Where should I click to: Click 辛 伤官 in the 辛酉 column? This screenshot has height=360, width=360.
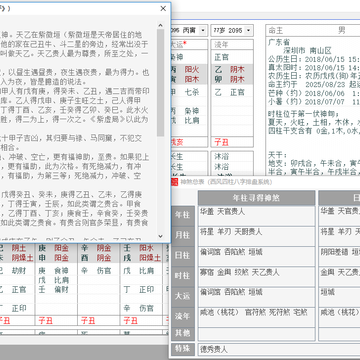pyautogui.click(x=96, y=271)
